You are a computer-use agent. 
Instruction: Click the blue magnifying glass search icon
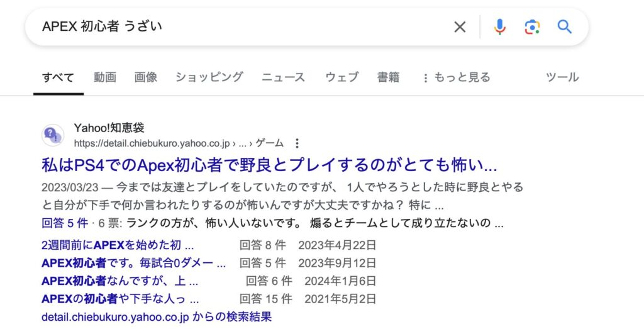point(565,26)
